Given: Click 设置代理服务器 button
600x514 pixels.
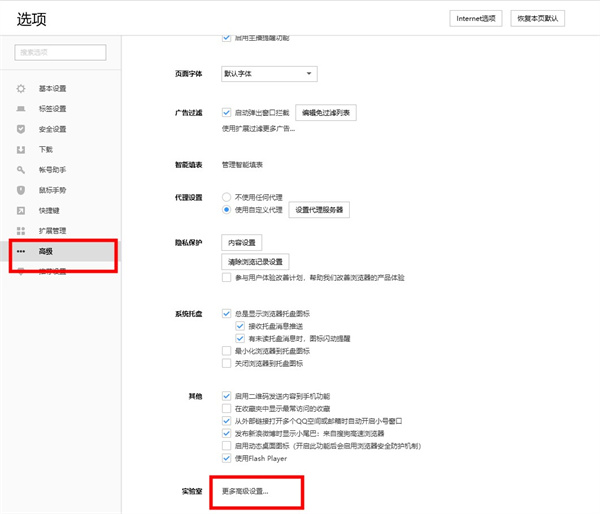Looking at the screenshot, I should pyautogui.click(x=319, y=210).
